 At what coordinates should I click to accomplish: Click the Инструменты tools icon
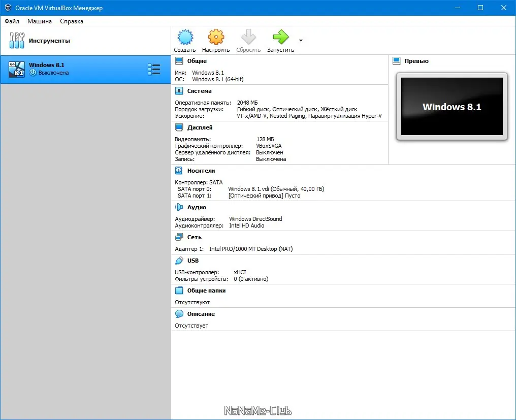coord(17,41)
